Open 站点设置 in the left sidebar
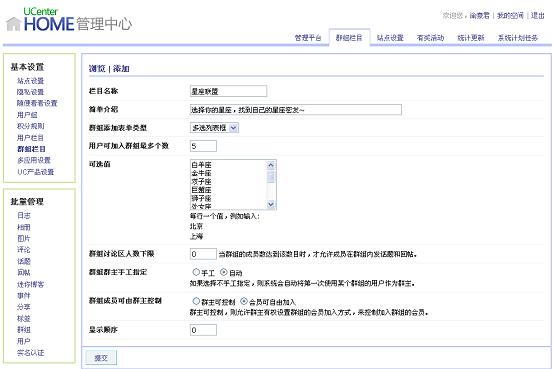553x369 pixels. pos(30,81)
